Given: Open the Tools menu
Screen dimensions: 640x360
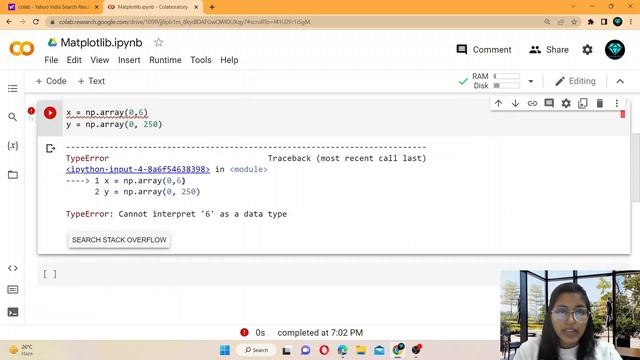Looking at the screenshot, I should point(201,60).
